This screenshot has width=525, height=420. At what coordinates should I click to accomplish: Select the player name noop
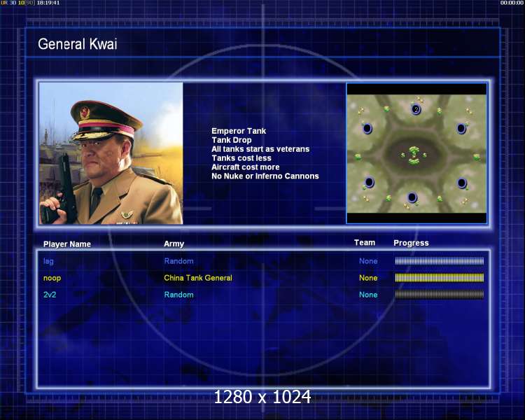[x=52, y=278]
